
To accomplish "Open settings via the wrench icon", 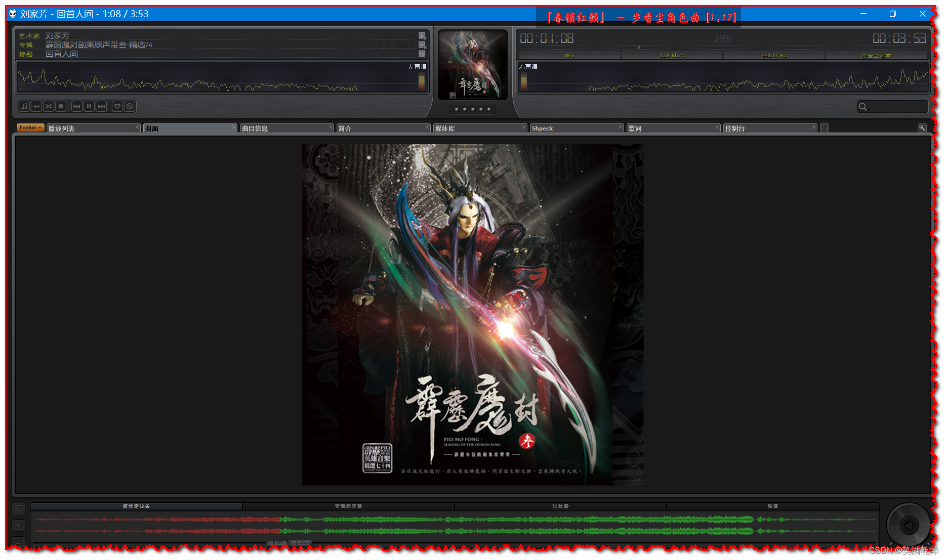I will click(922, 128).
